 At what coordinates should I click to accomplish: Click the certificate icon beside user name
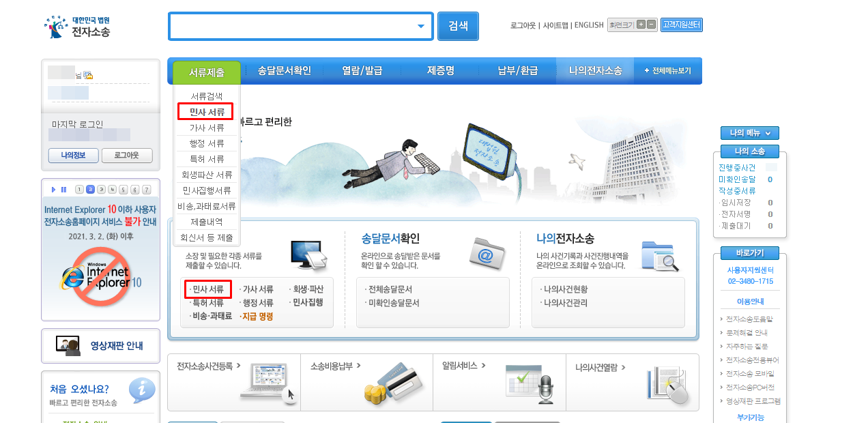click(x=88, y=75)
